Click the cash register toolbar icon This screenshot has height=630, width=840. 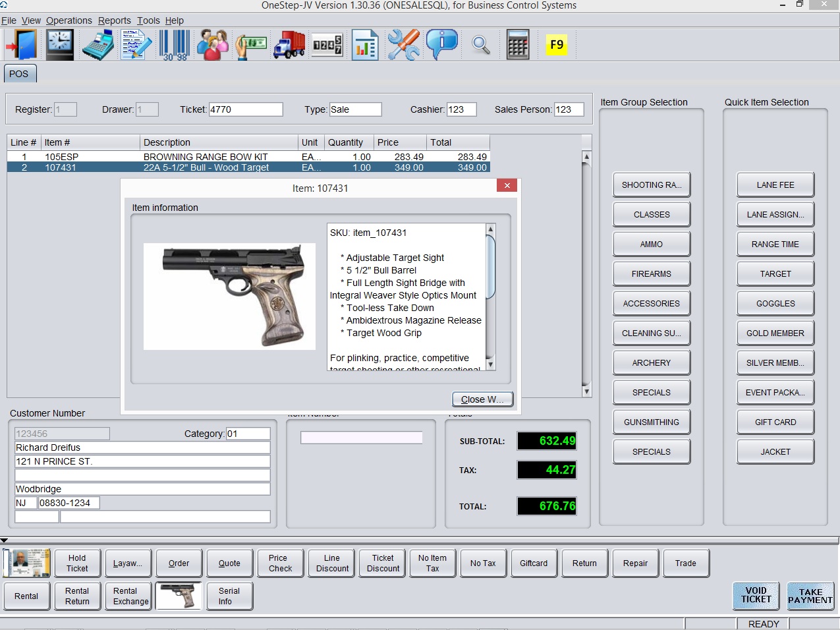point(98,45)
